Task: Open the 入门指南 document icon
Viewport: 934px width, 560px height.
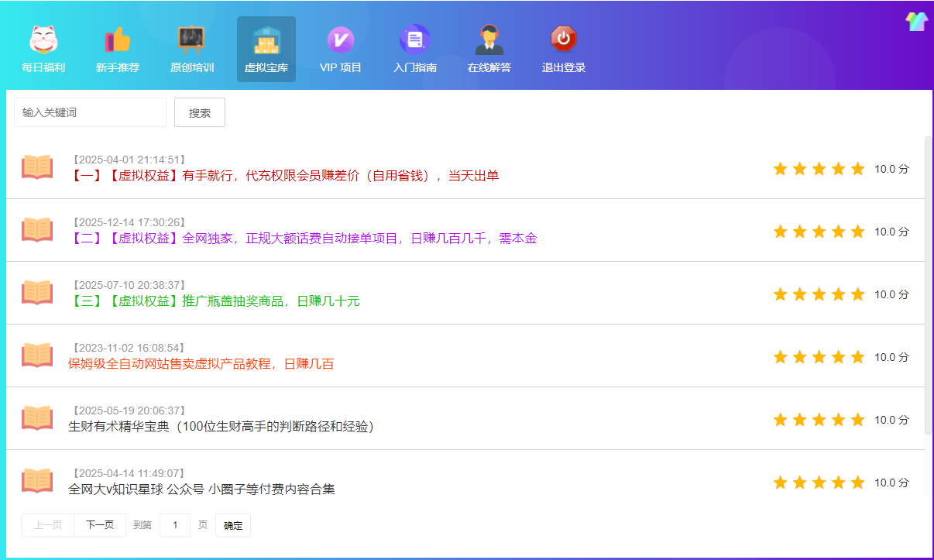Action: pyautogui.click(x=415, y=40)
